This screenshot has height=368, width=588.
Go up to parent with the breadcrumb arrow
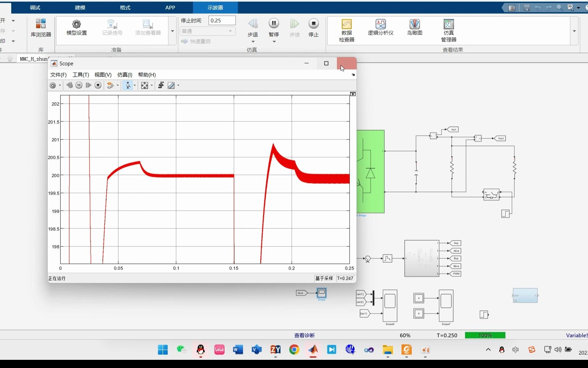[10, 59]
